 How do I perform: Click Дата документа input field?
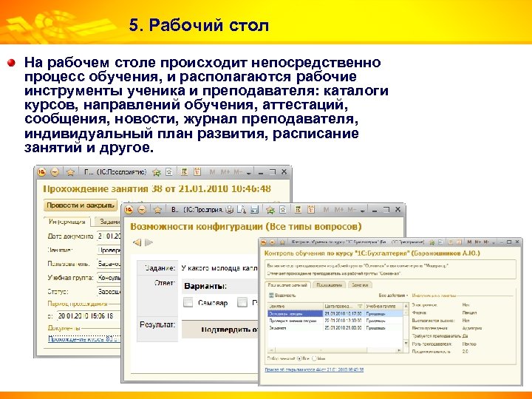(x=109, y=236)
